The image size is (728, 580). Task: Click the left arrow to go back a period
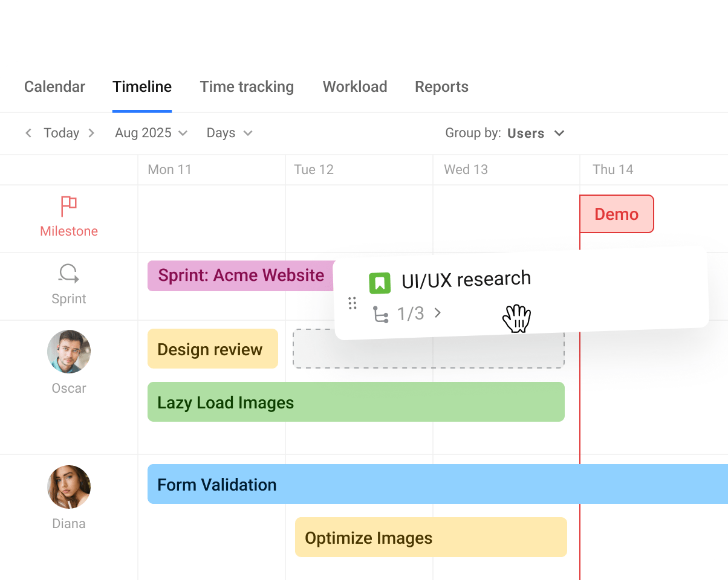28,133
